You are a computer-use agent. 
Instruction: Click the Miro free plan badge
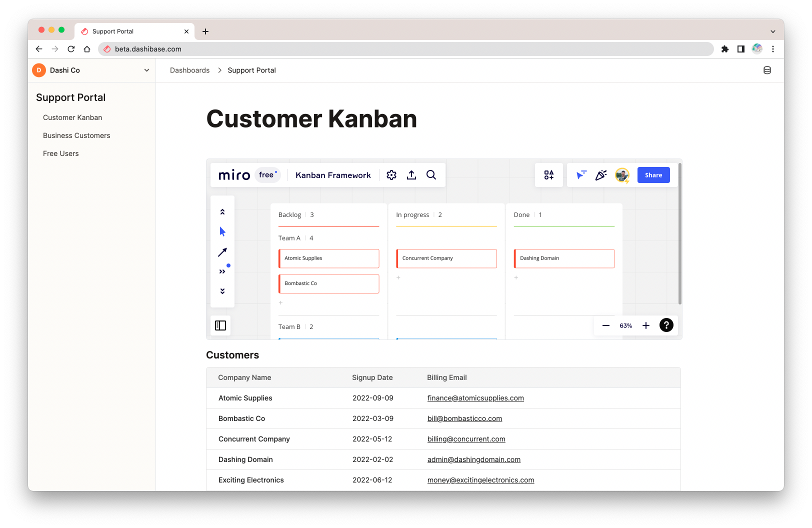(x=268, y=175)
